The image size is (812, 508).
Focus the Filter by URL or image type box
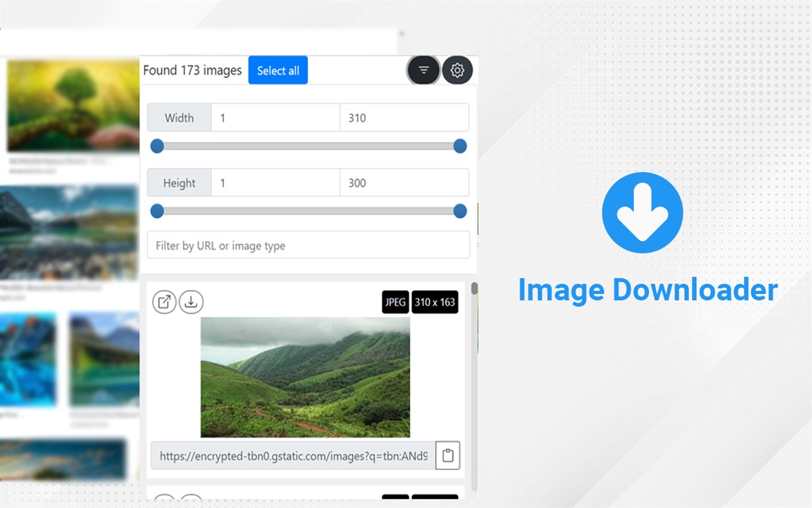pyautogui.click(x=308, y=245)
